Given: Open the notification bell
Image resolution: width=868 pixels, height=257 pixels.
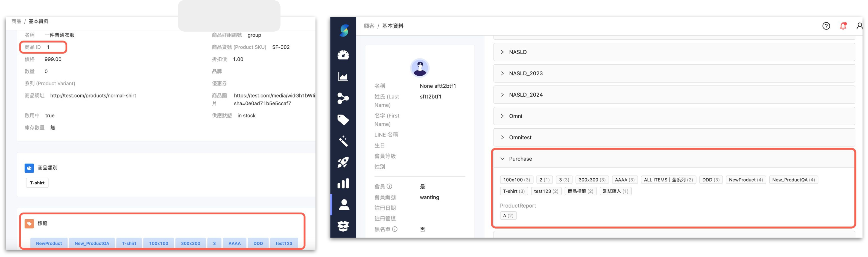Looking at the screenshot, I should coord(843,26).
